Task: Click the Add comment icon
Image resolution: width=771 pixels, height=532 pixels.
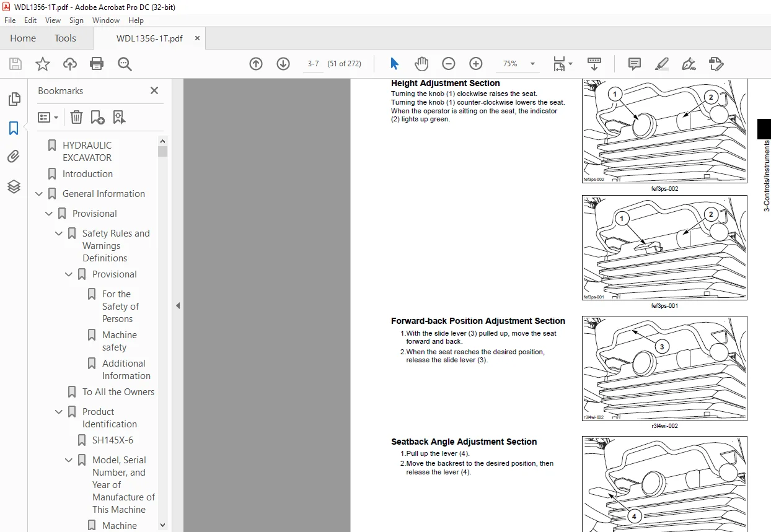Action: 635,64
